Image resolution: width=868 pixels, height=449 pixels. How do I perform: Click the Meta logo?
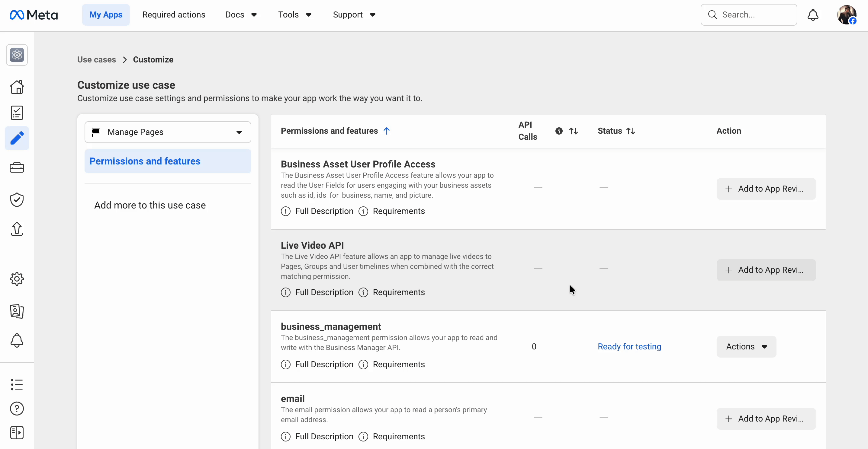(34, 15)
